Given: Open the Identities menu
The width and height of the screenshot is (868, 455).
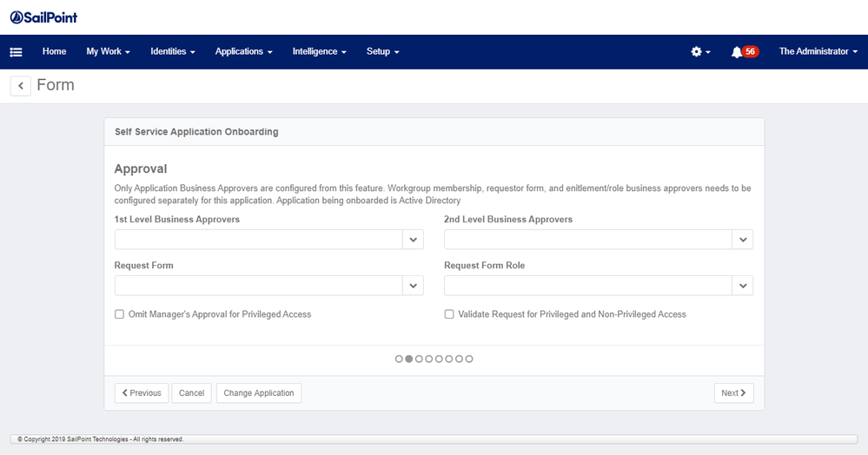Looking at the screenshot, I should tap(172, 52).
